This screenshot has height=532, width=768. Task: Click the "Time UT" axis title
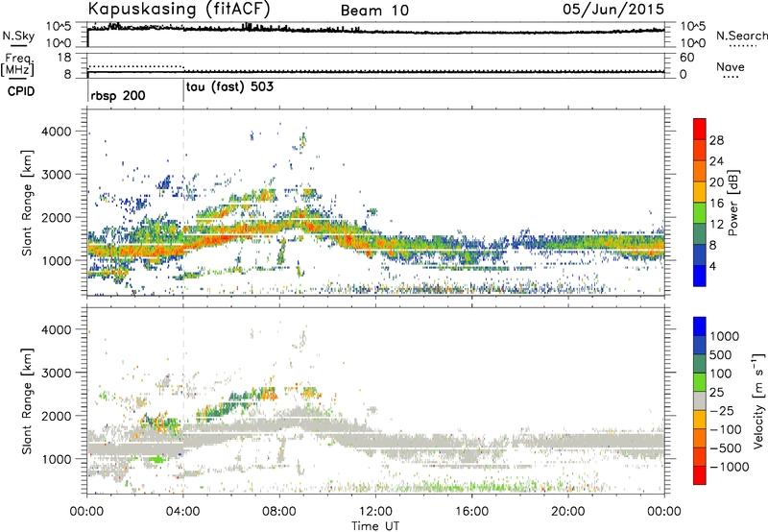pos(375,526)
